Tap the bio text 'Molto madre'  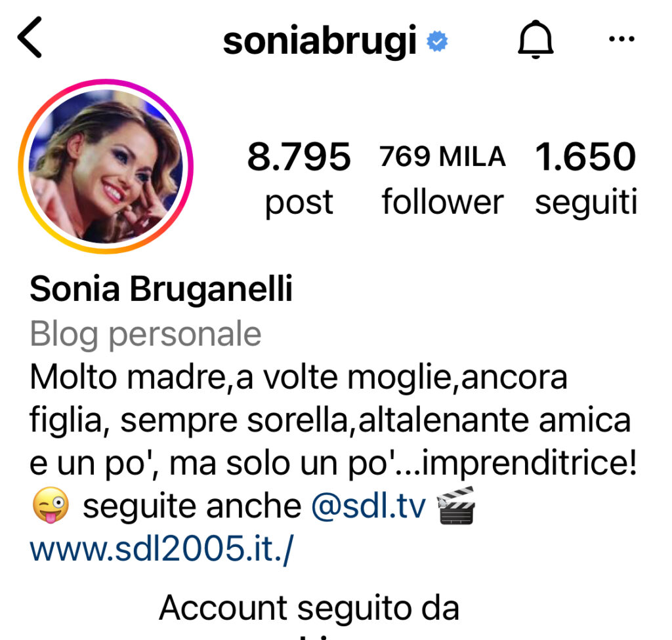click(128, 378)
